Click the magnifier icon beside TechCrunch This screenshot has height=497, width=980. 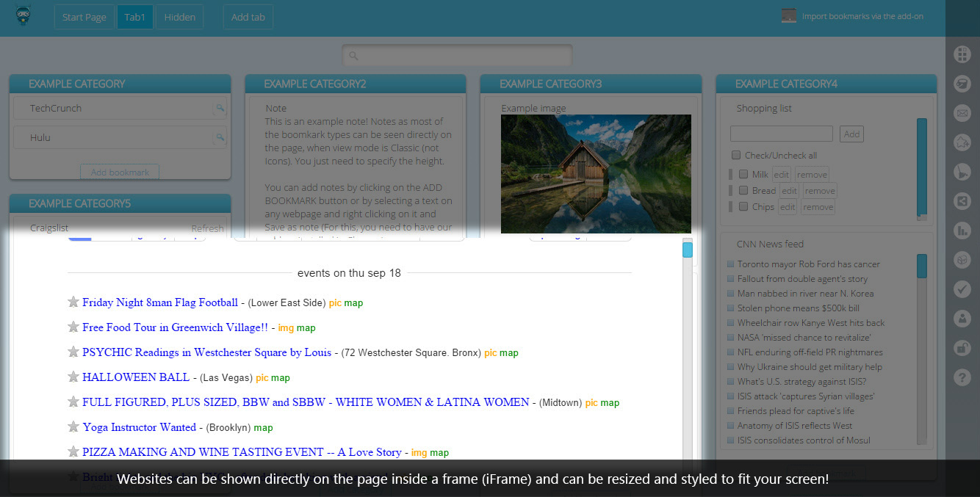tap(219, 109)
